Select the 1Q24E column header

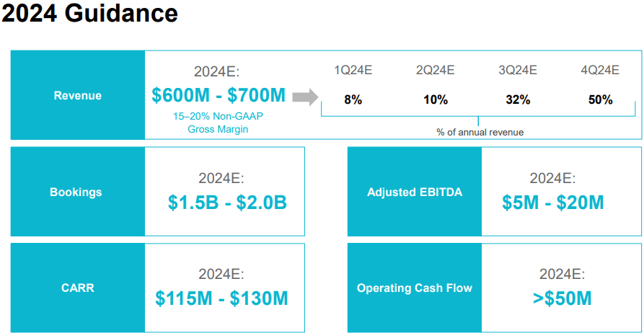click(353, 70)
